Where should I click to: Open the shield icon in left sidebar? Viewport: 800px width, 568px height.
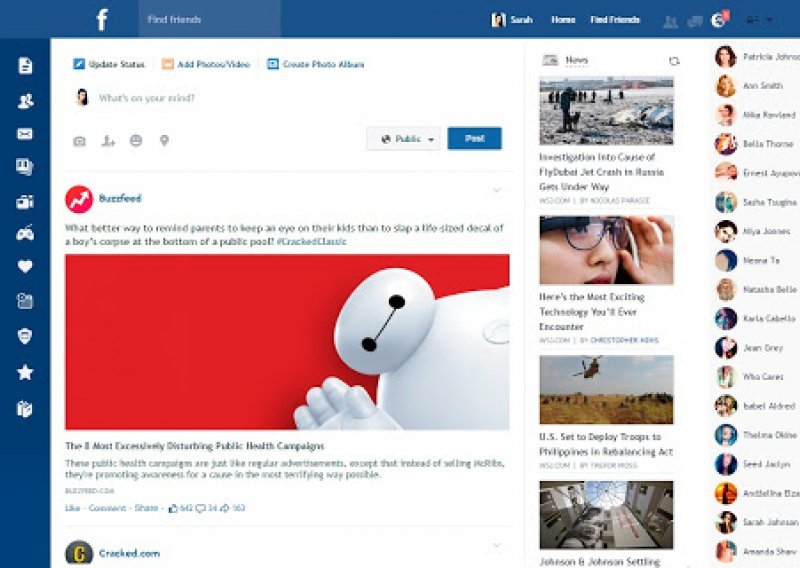(x=25, y=336)
